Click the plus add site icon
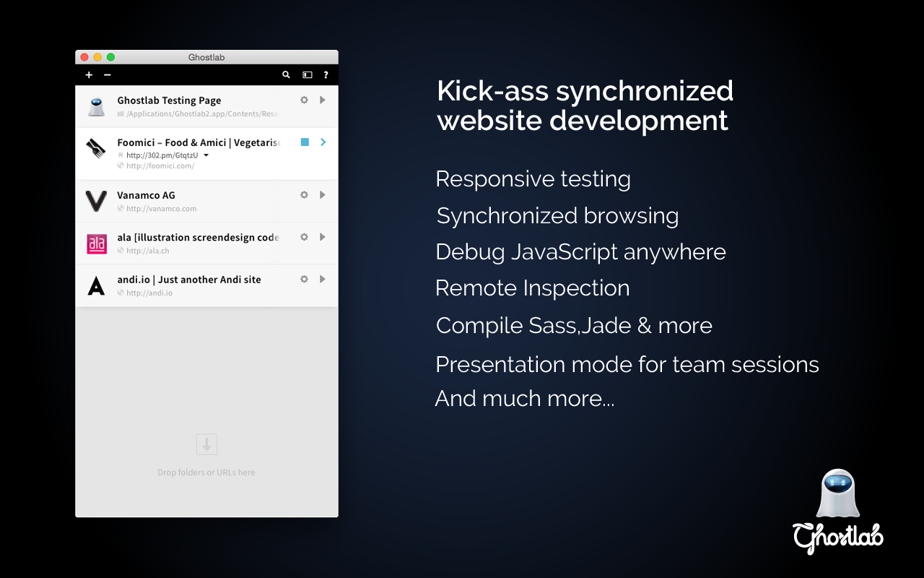The height and width of the screenshot is (578, 924). (x=89, y=75)
